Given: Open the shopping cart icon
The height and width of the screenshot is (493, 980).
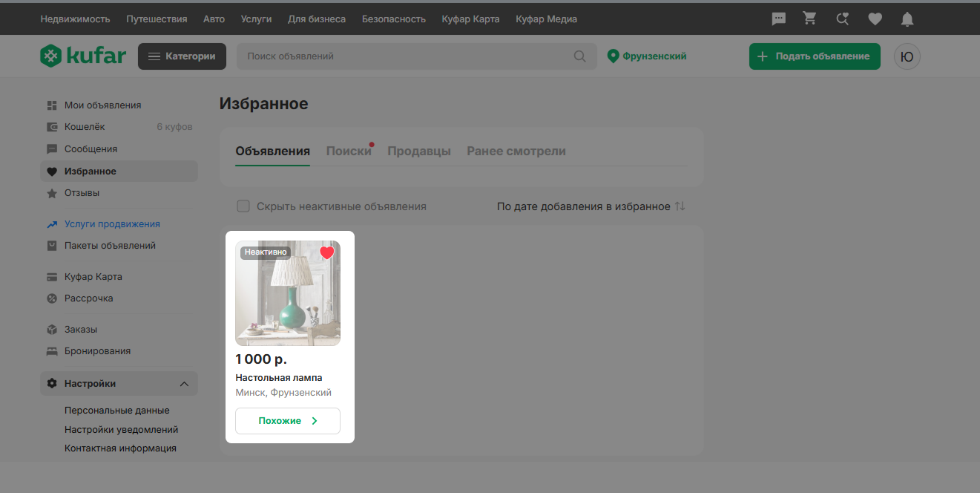Looking at the screenshot, I should (810, 19).
